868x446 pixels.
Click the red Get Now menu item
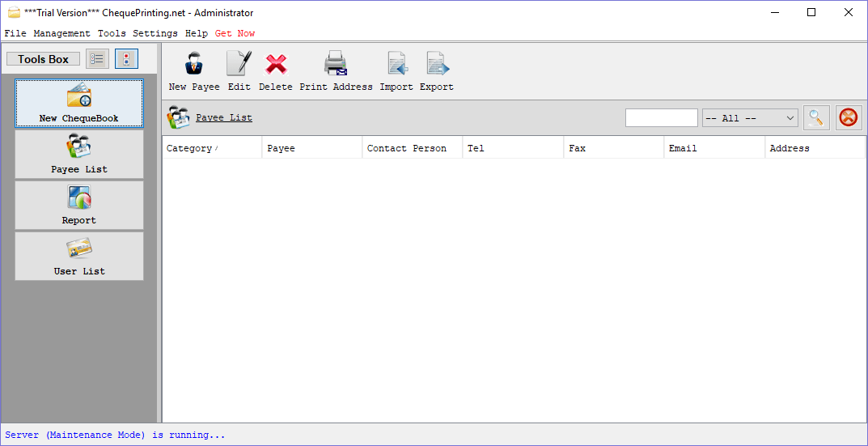click(x=235, y=33)
